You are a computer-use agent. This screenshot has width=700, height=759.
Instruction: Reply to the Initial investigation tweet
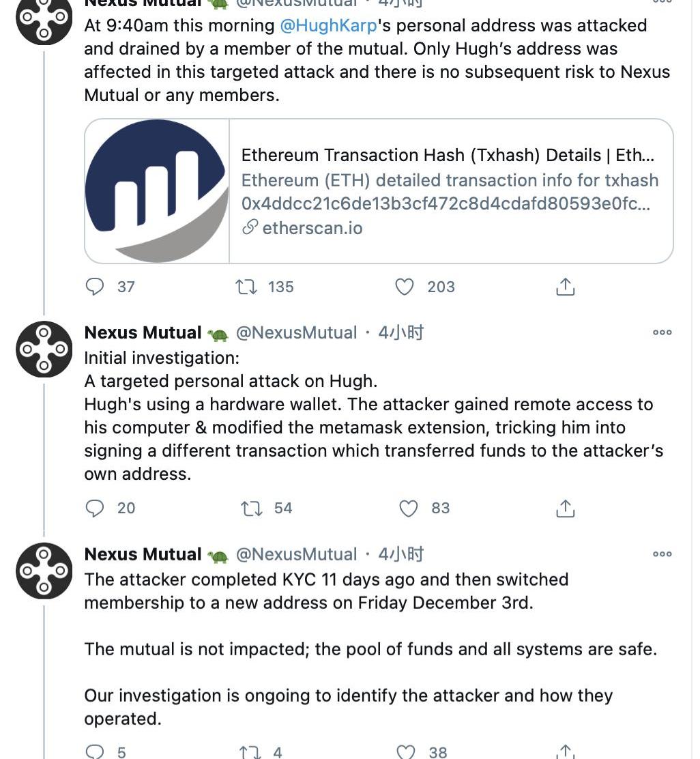click(95, 509)
